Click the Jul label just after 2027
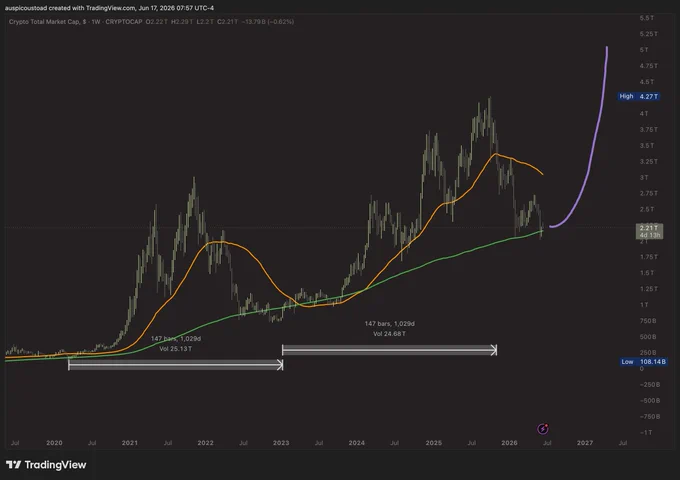This screenshot has height=480, width=680. [x=623, y=443]
